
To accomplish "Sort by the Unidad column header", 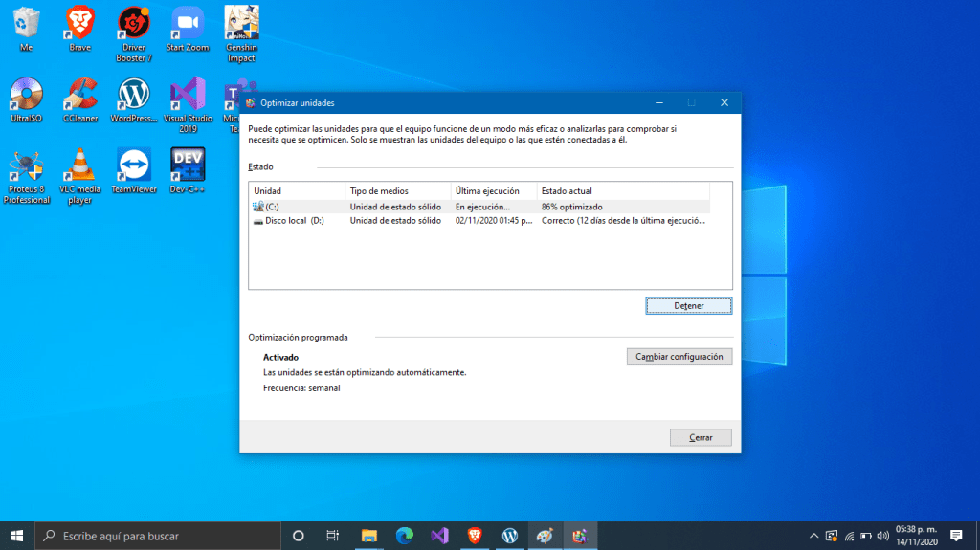I will pos(296,191).
